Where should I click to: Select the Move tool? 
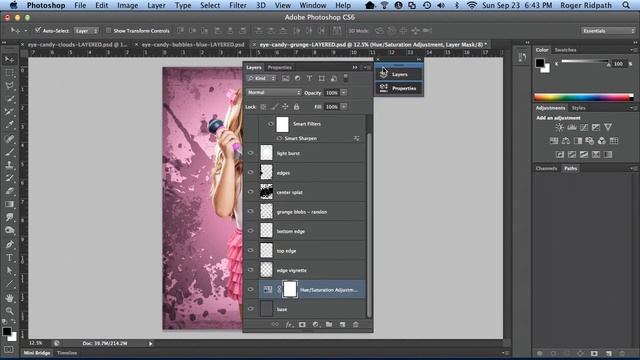tap(9, 60)
